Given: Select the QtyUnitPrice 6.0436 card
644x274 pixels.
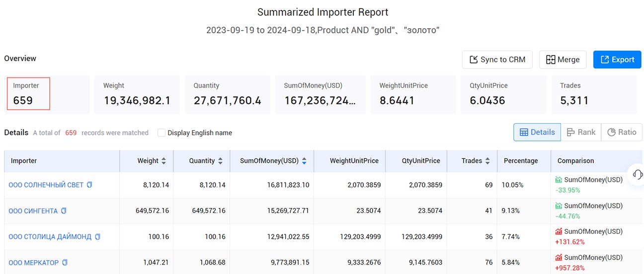Looking at the screenshot, I should [504, 94].
